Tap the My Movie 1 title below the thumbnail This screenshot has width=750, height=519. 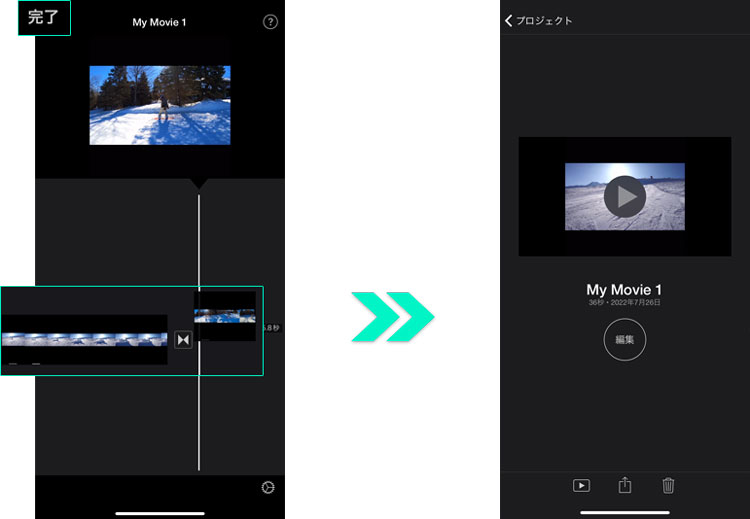pyautogui.click(x=624, y=290)
